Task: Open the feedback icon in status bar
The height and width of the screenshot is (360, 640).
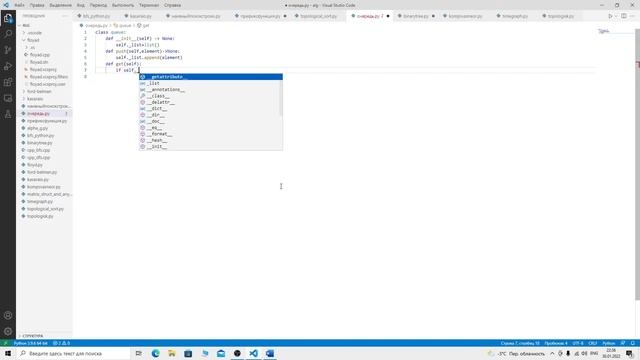Action: [x=623, y=343]
